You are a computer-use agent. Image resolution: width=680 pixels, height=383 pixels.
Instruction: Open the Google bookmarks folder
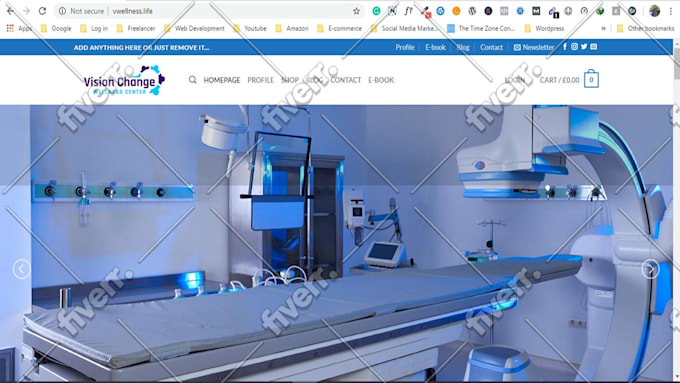[x=56, y=28]
